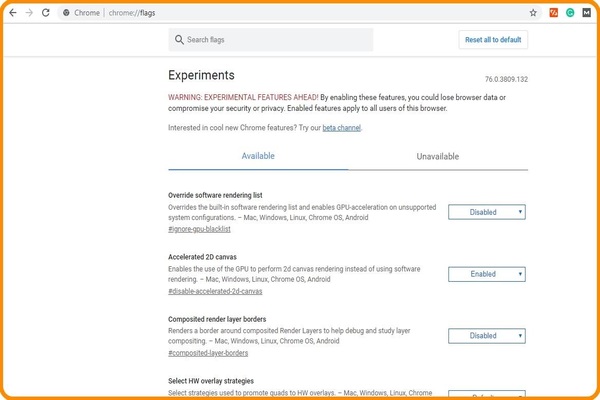Open the red extension icon in toolbar
600x400 pixels.
click(554, 13)
